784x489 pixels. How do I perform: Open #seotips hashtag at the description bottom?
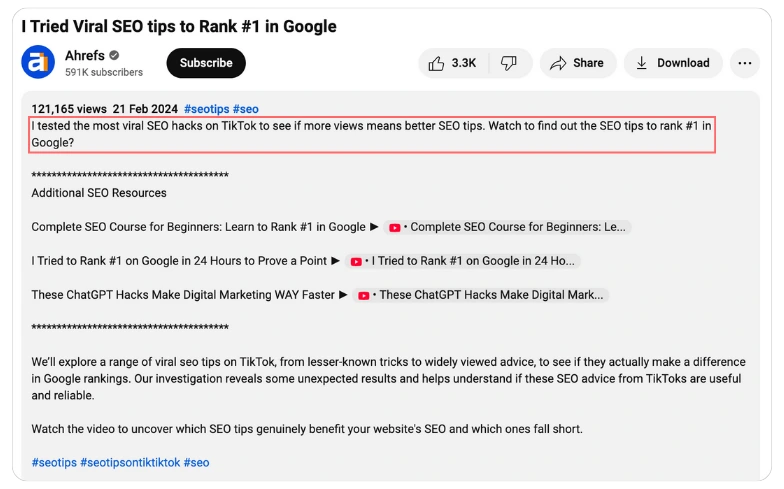point(54,462)
